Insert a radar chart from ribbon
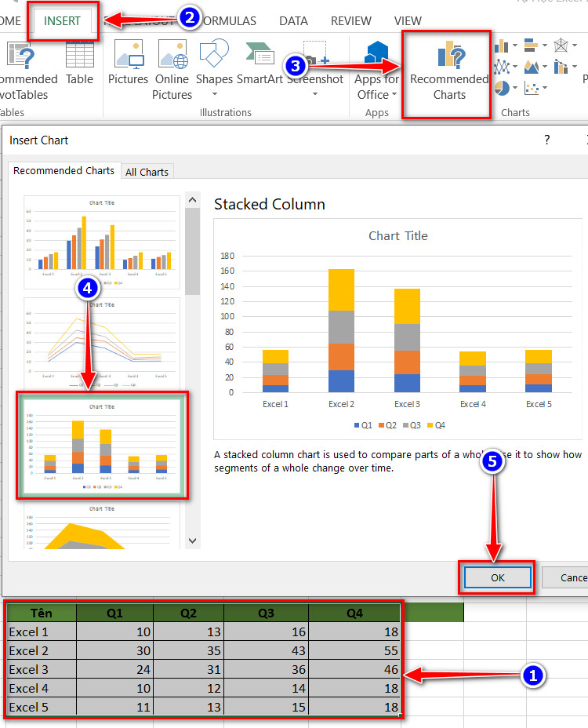The image size is (588, 728). click(561, 45)
